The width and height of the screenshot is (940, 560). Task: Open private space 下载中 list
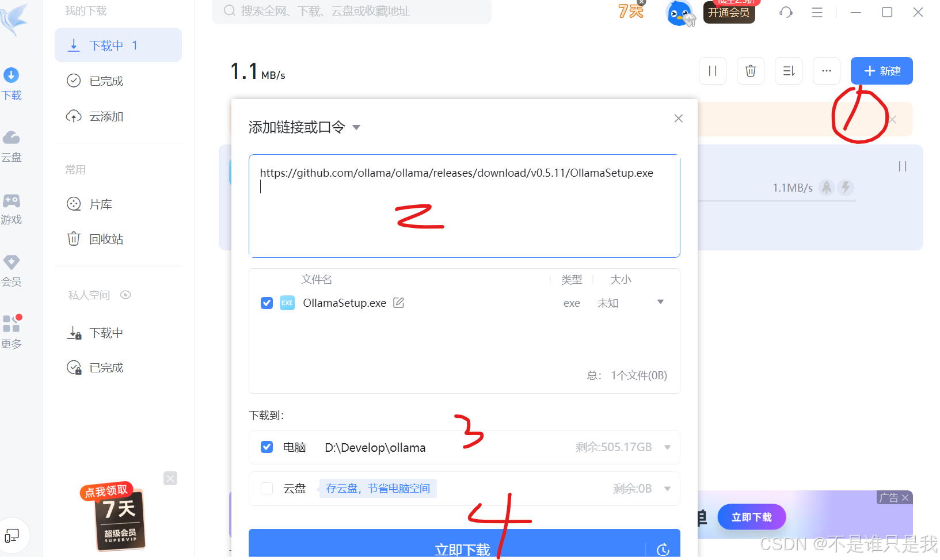tap(118, 333)
